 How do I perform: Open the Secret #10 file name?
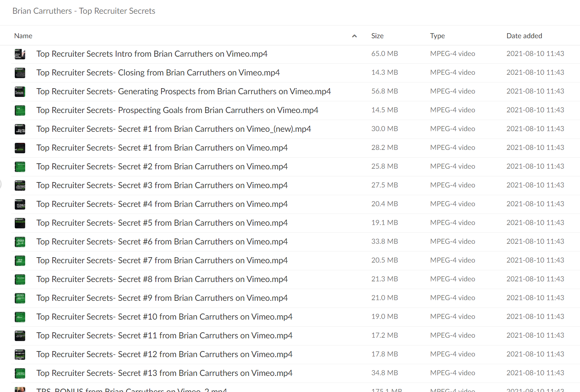click(164, 317)
